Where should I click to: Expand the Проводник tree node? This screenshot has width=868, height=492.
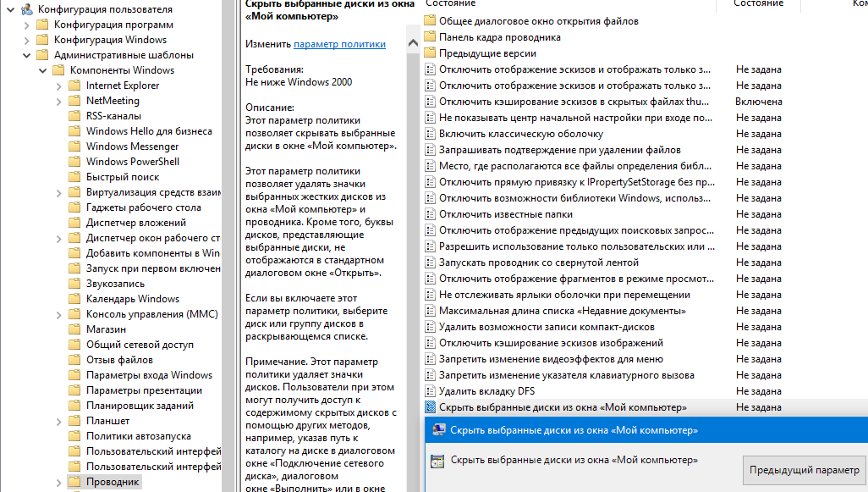pyautogui.click(x=58, y=483)
